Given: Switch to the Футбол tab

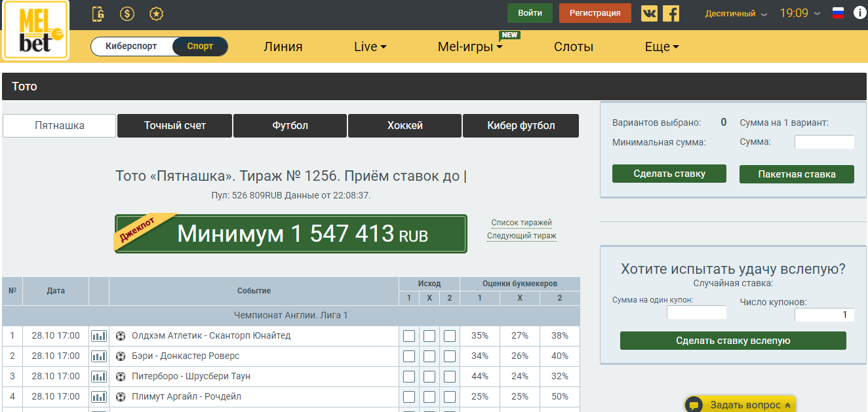Looking at the screenshot, I should (290, 126).
